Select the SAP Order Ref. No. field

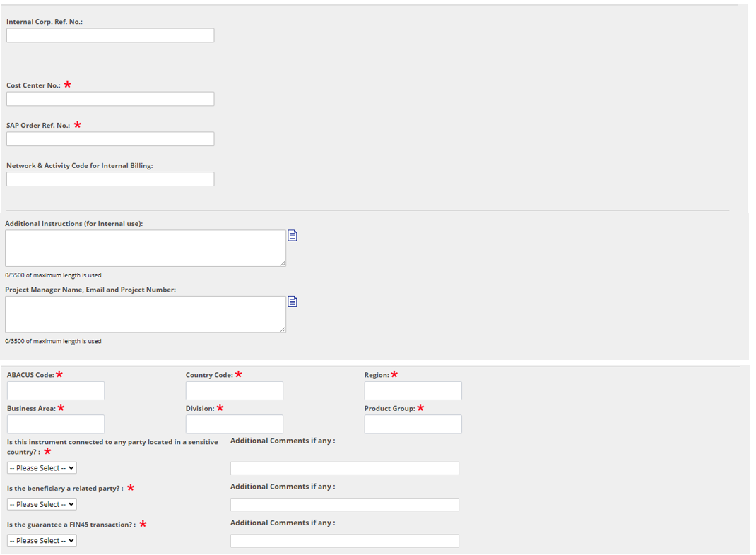[110, 138]
